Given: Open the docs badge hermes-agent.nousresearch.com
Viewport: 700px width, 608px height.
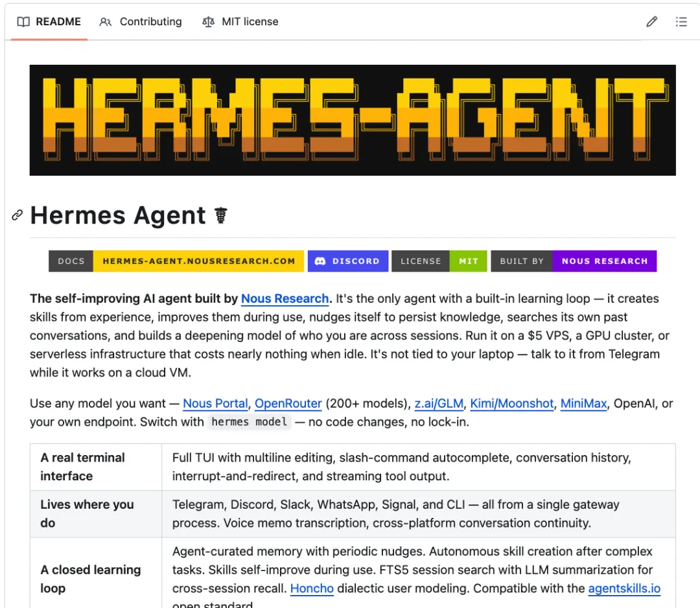Looking at the screenshot, I should pos(176,261).
